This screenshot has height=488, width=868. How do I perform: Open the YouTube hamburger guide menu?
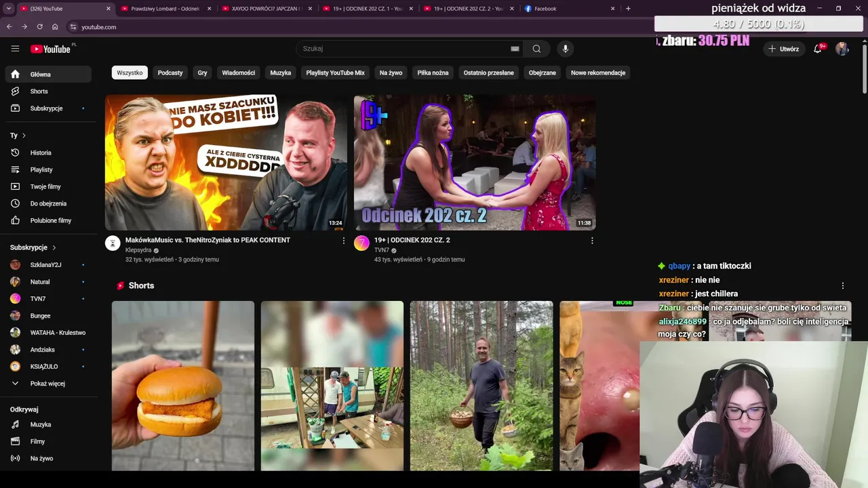tap(15, 49)
